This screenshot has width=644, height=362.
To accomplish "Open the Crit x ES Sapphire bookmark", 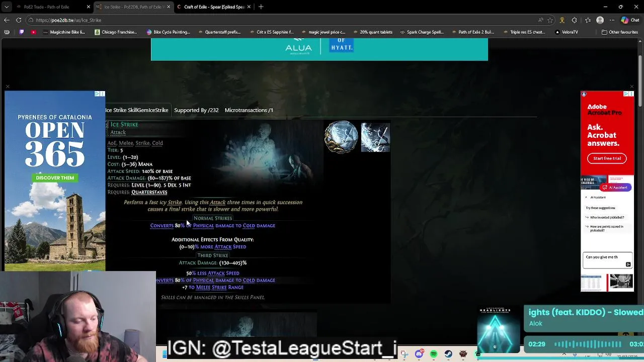I will pyautogui.click(x=271, y=32).
